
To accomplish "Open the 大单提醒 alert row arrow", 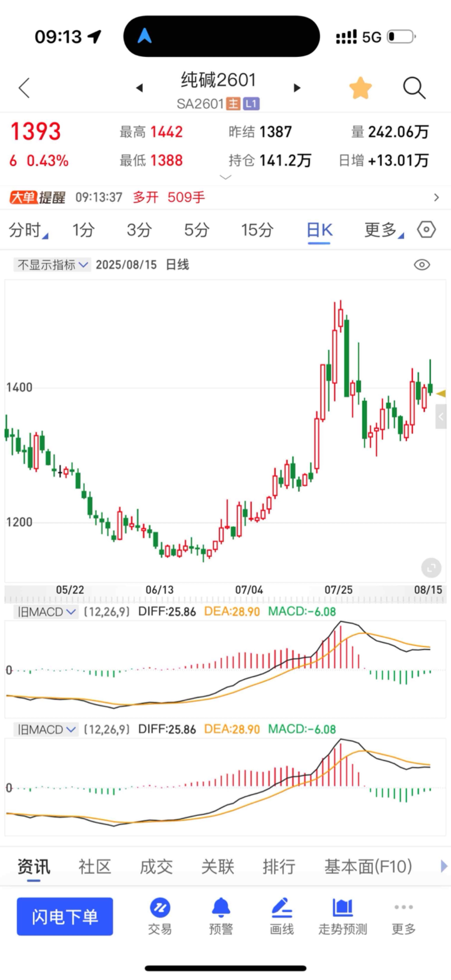I will (x=437, y=197).
